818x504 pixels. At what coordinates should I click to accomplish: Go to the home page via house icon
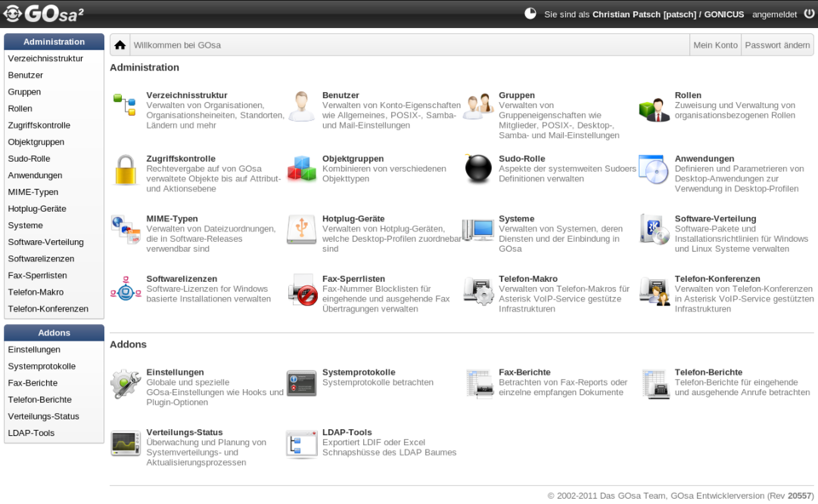point(120,45)
